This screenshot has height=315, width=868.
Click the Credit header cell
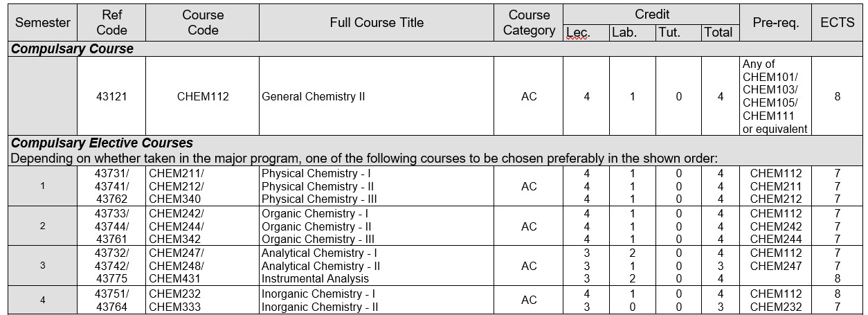tap(652, 14)
